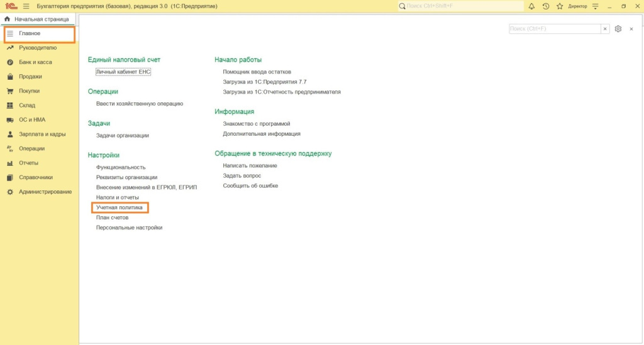
Task: Open notifications bell icon
Action: 531,6
